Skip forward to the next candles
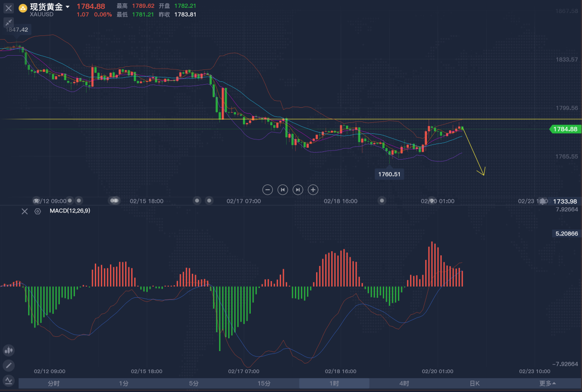This screenshot has height=392, width=582. tap(298, 190)
